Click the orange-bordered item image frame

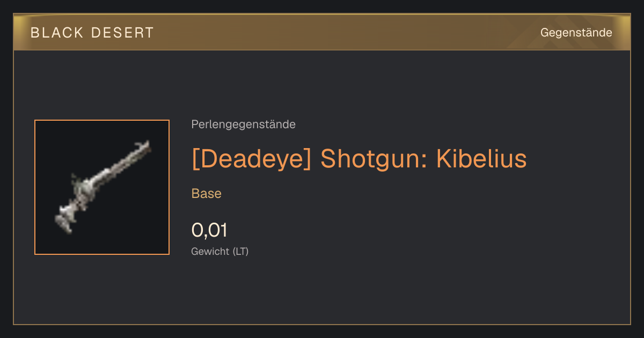point(102,187)
